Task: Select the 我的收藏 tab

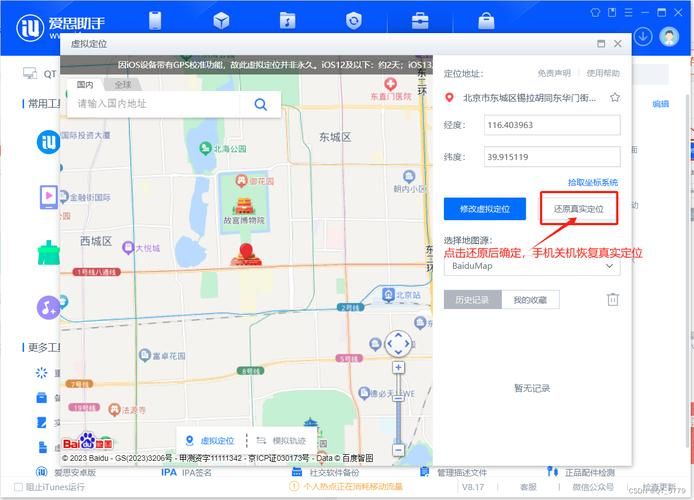Action: (x=530, y=300)
